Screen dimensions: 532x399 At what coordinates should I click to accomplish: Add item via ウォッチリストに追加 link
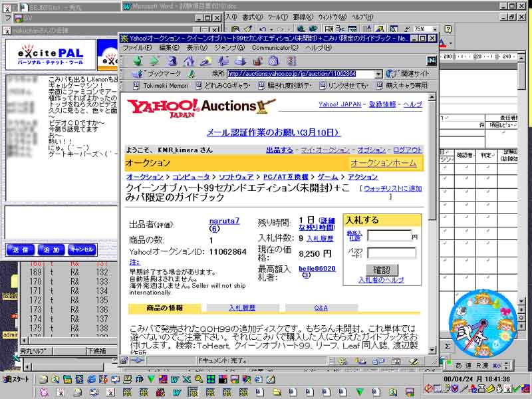[393, 189]
